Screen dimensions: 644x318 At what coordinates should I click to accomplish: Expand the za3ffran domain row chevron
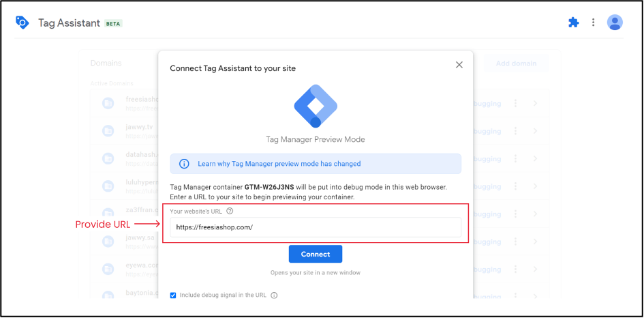point(535,214)
